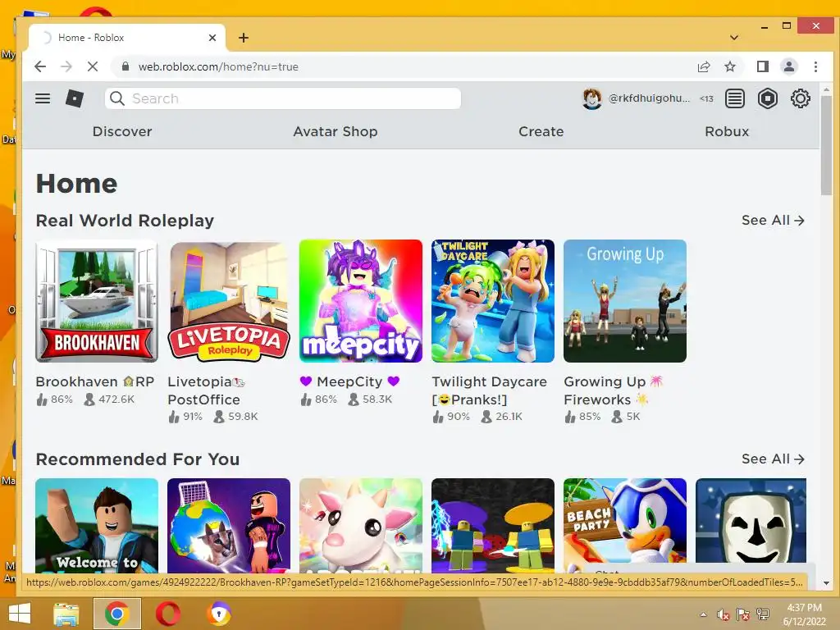Go forward in browser history

(x=66, y=66)
